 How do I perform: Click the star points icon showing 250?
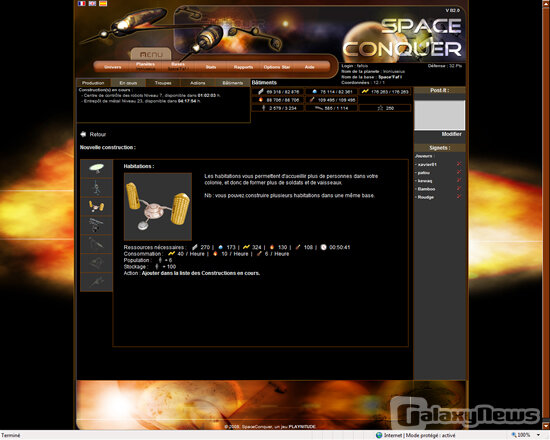(x=380, y=108)
